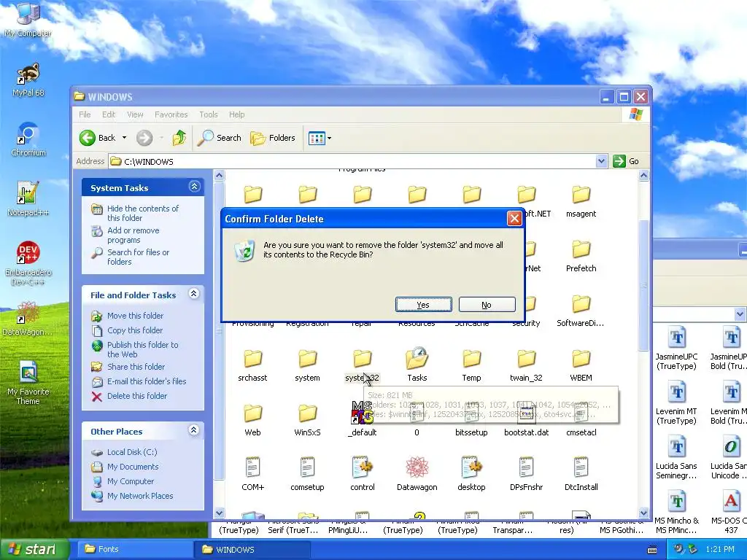
Task: Open My Documents in Other Places
Action: pos(133,467)
